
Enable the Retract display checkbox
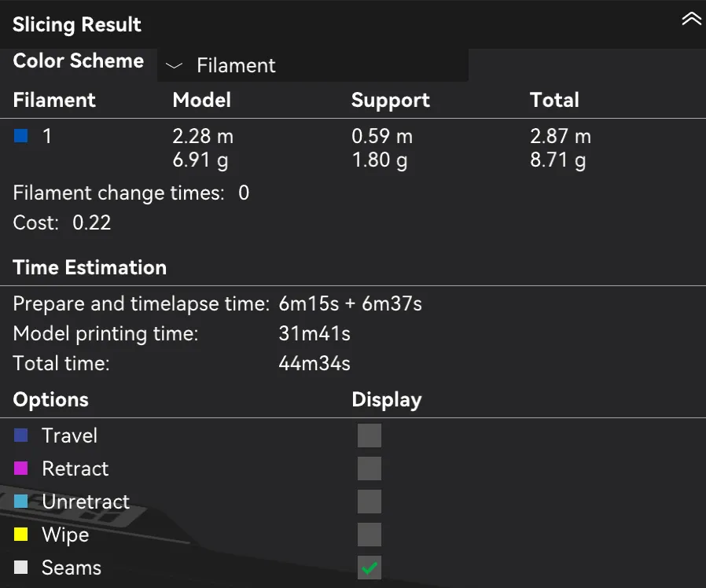(370, 469)
